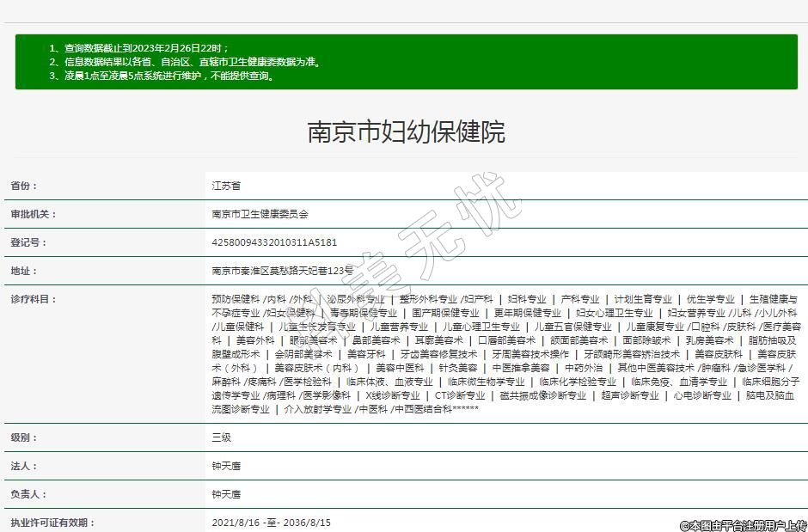808x532 pixels.
Task: Select the 地址 field label
Action: click(x=24, y=271)
